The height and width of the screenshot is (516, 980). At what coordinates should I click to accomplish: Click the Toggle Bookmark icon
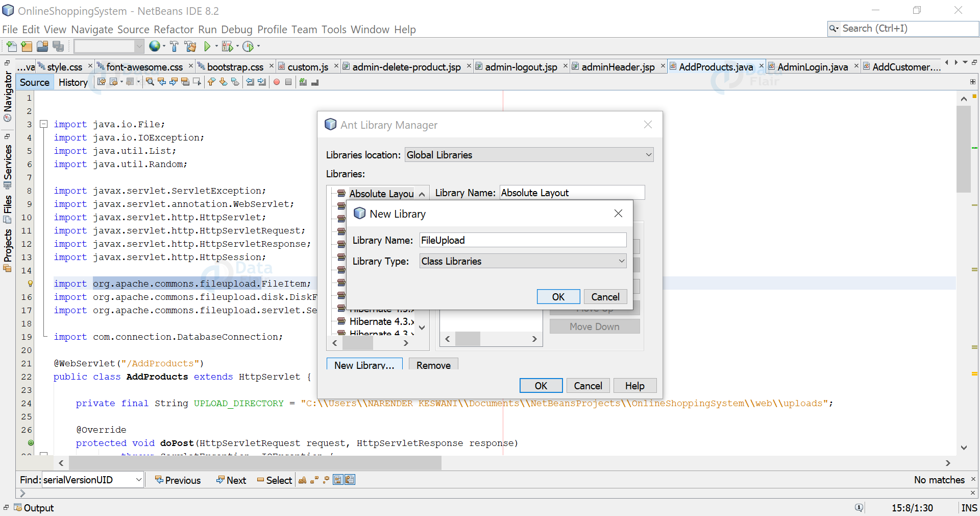click(235, 82)
